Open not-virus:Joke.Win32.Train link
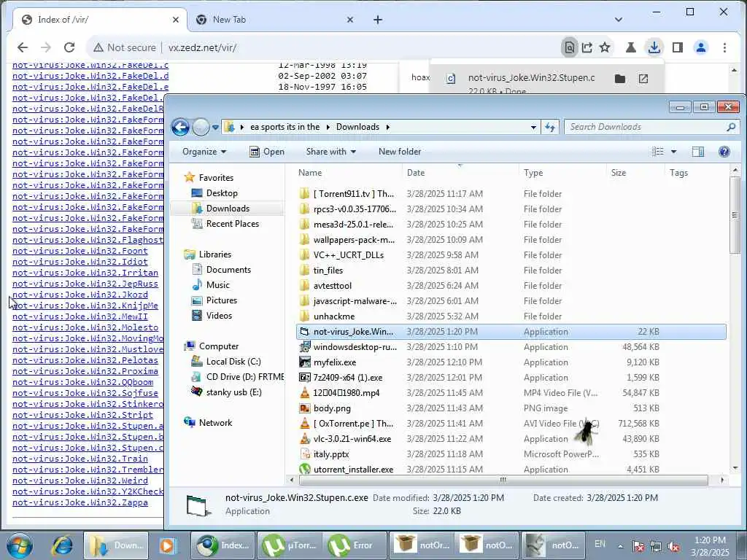747x560 pixels. (x=80, y=459)
